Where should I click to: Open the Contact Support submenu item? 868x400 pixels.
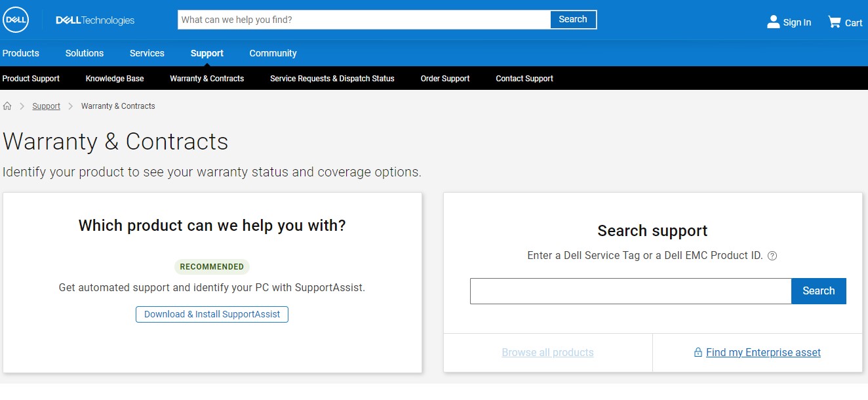coord(524,79)
